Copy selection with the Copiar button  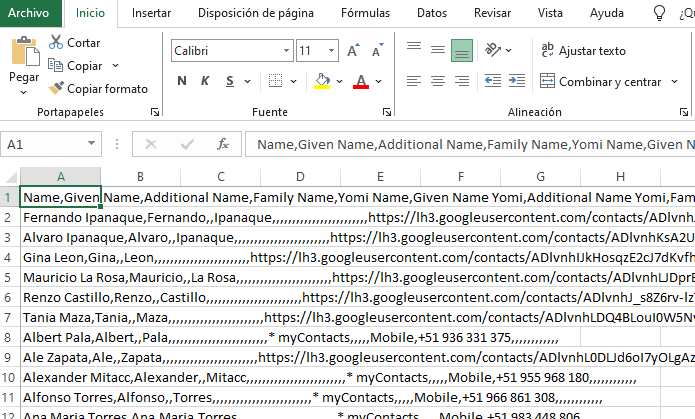[x=75, y=66]
